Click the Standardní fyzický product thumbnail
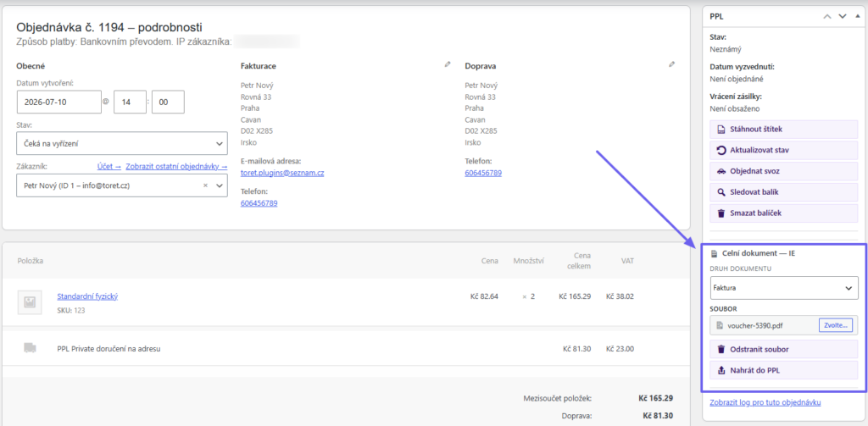 coord(30,302)
